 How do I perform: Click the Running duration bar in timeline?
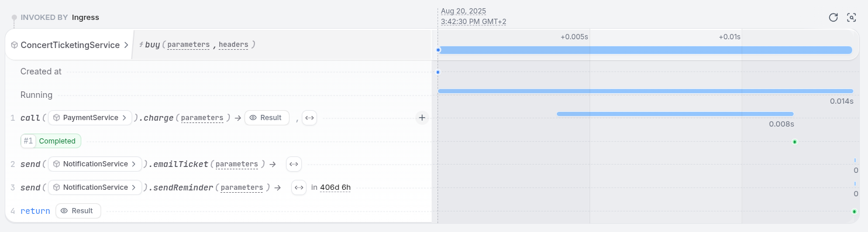point(645,91)
